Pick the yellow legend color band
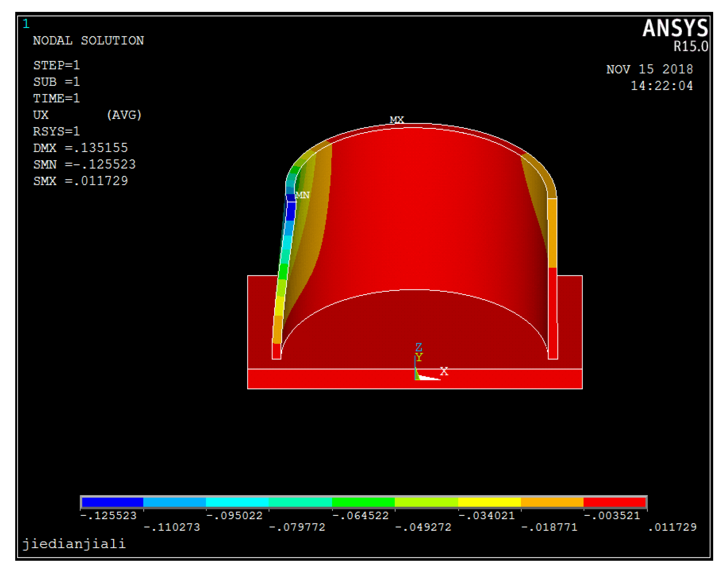 [489, 502]
